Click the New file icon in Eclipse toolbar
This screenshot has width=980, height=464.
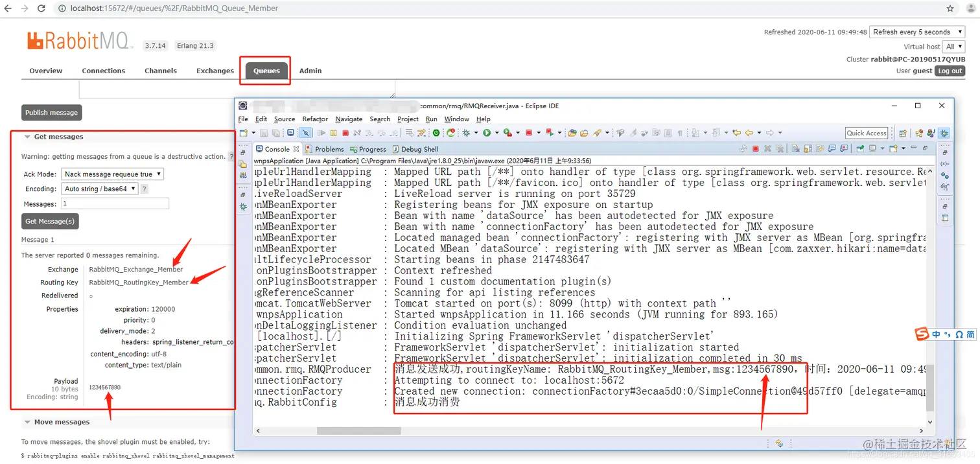tap(244, 133)
